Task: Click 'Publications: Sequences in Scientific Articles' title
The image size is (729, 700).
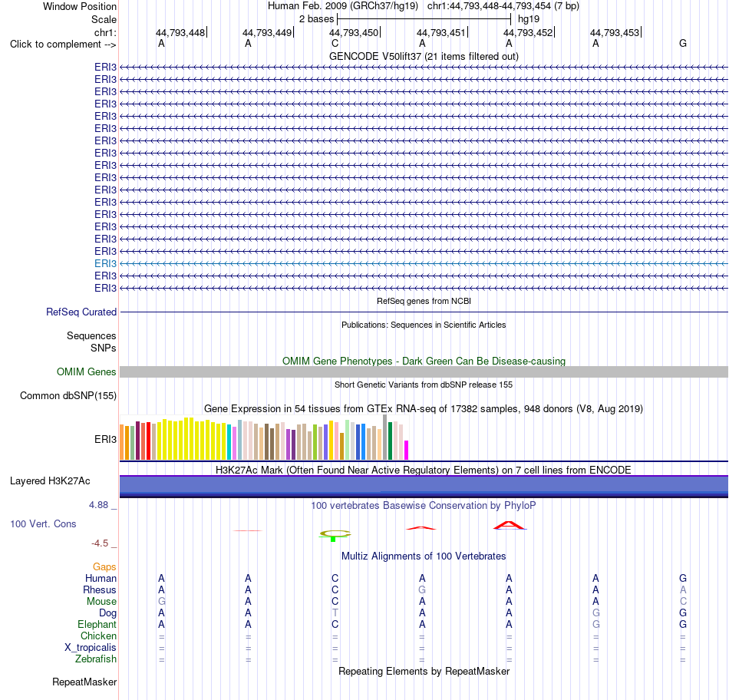Action: click(x=424, y=325)
